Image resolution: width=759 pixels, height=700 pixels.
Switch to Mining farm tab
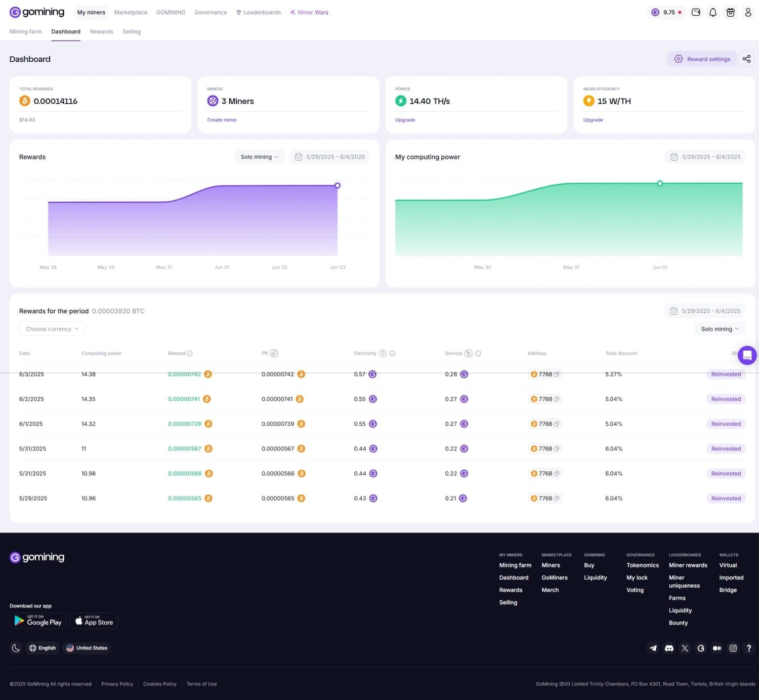[x=25, y=31]
